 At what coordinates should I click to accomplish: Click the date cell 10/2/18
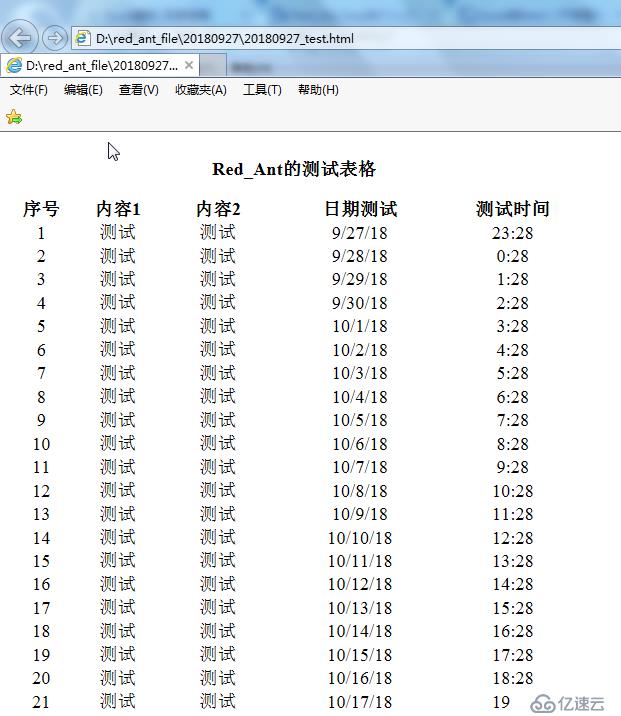(x=360, y=350)
